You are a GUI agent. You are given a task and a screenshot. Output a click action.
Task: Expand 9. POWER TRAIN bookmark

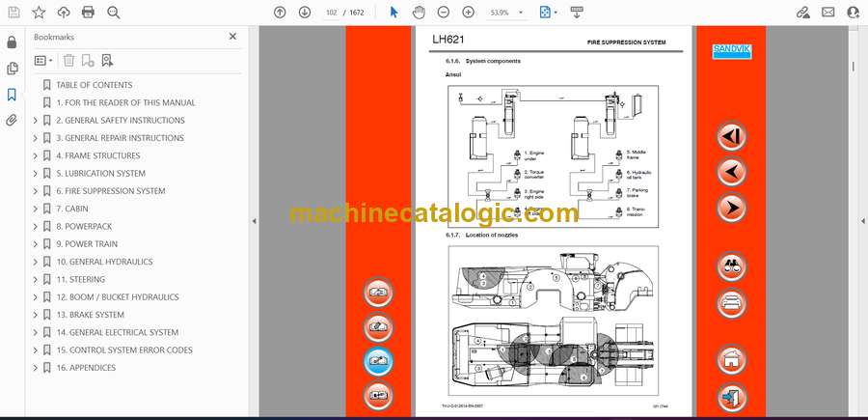point(36,244)
